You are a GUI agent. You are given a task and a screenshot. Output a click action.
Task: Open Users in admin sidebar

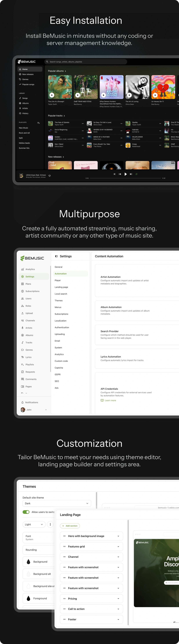point(28,298)
